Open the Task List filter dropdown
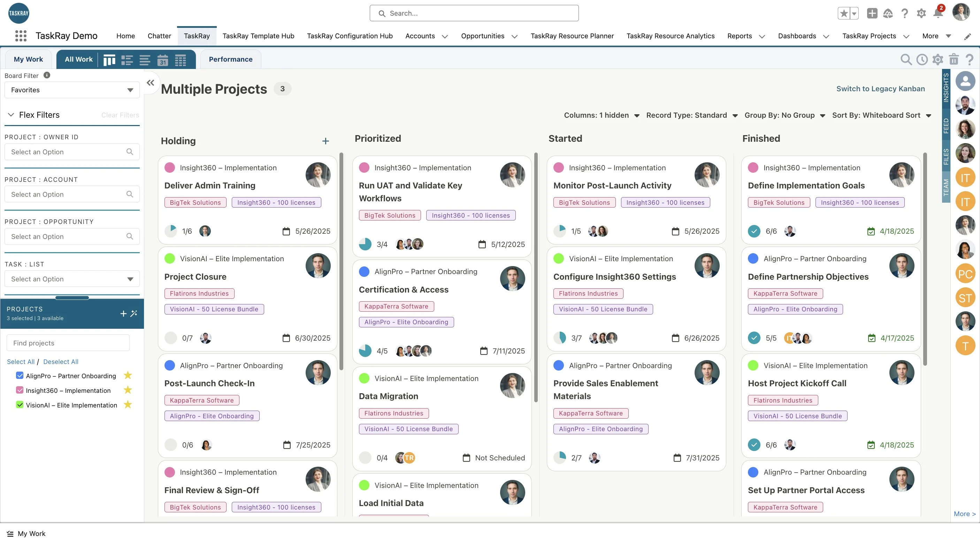This screenshot has height=544, width=980. tap(72, 279)
